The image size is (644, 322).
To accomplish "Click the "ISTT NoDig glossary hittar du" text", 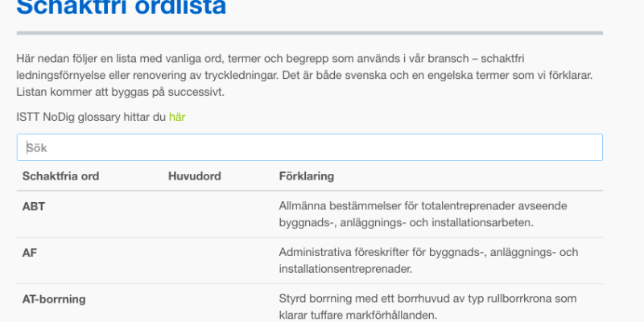I will pyautogui.click(x=92, y=118).
